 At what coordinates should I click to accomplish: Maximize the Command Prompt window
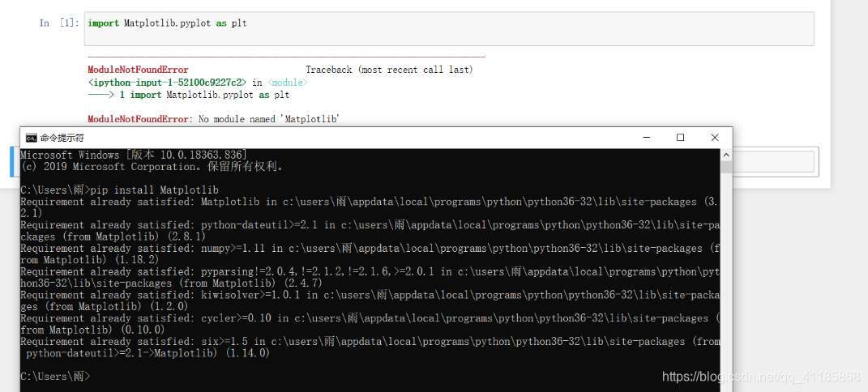coord(680,138)
